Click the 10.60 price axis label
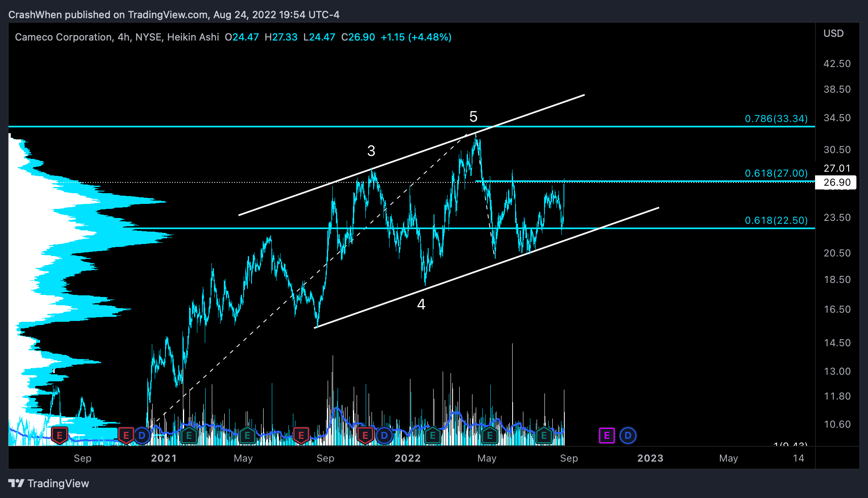This screenshot has height=498, width=868. coord(837,424)
